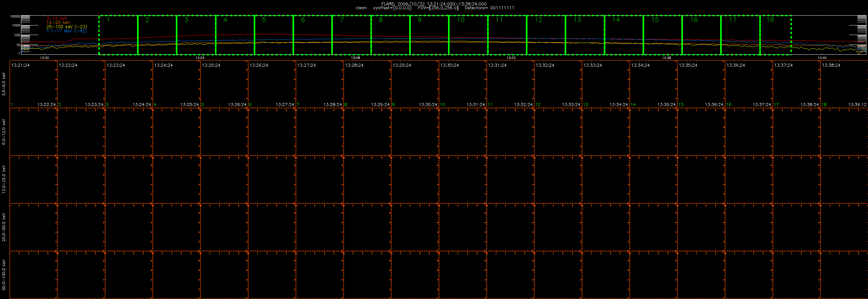Click start time '13:23:24' atop image panel 3
868x299 pixels.
pos(116,66)
